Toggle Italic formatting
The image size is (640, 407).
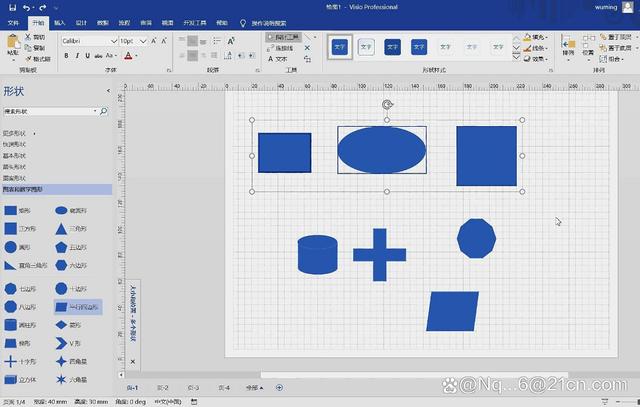tap(77, 56)
